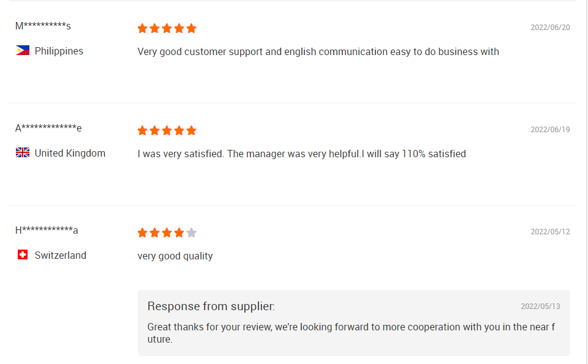Click the Philippines flag icon
This screenshot has width=588, height=364.
(23, 50)
